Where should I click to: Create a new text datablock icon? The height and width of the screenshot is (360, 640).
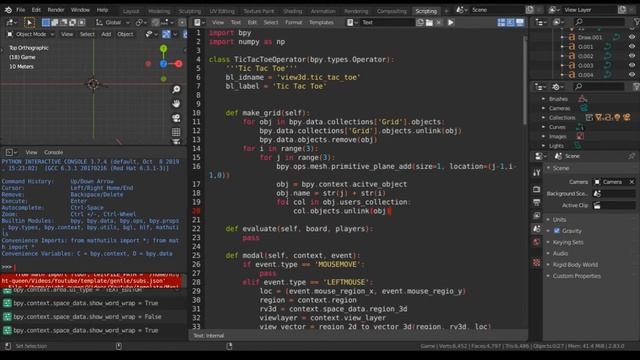[x=420, y=22]
